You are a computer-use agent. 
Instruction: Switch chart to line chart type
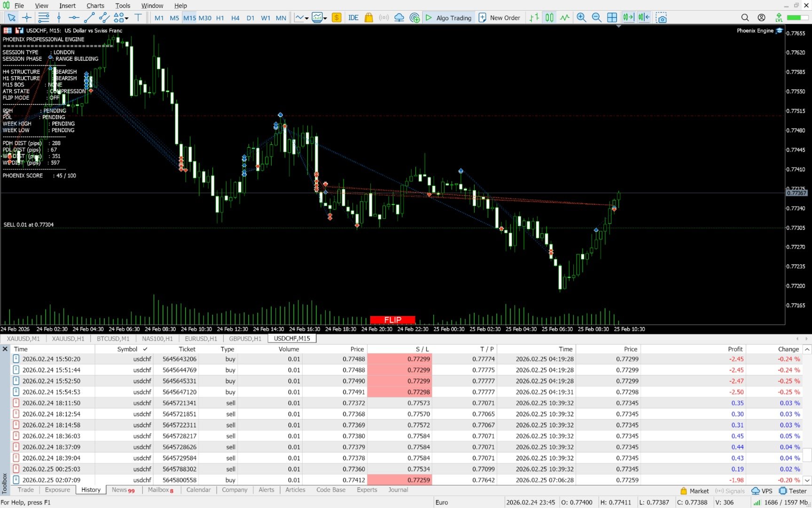[x=565, y=18]
